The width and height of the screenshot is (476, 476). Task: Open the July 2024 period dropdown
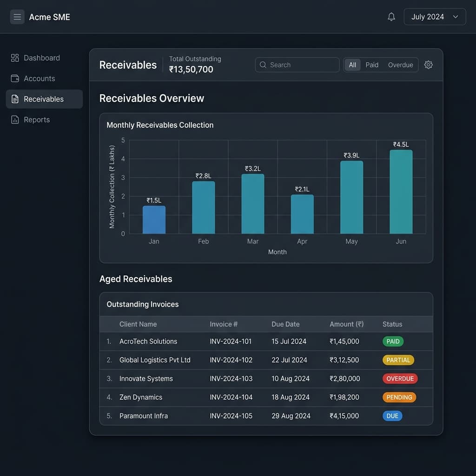pos(435,17)
